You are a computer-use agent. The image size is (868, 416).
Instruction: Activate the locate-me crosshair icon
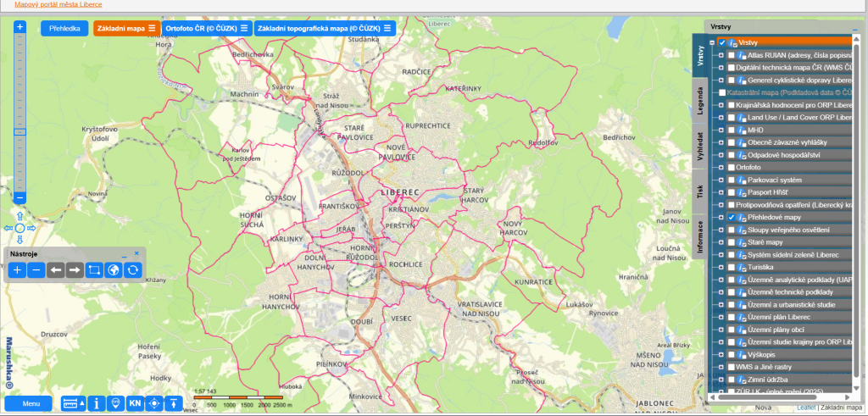tap(154, 404)
